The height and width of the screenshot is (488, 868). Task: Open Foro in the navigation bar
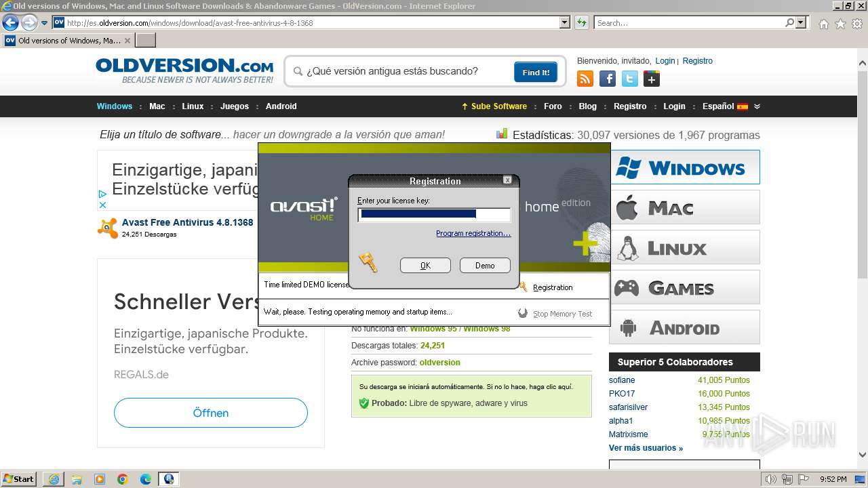(x=553, y=106)
